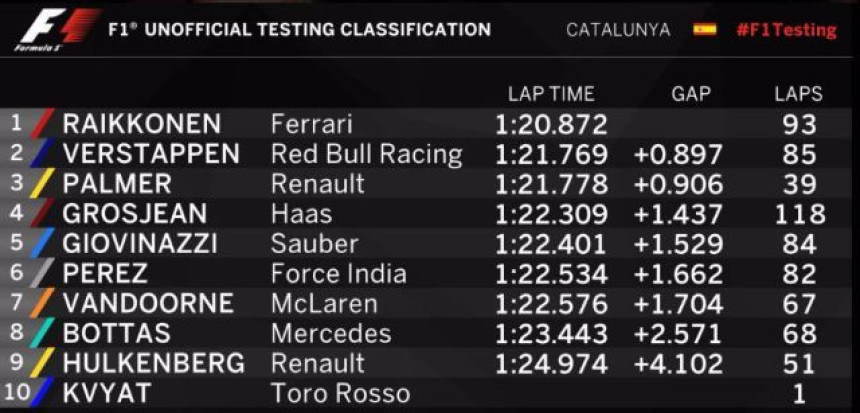This screenshot has height=413, width=860.
Task: Click the orange McLaren stripe beside Vandoorne
Action: 42,303
